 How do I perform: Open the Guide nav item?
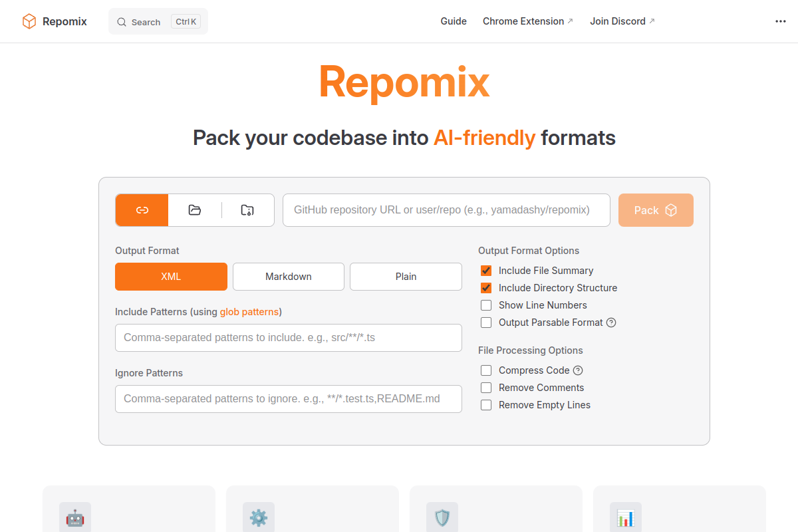[454, 21]
